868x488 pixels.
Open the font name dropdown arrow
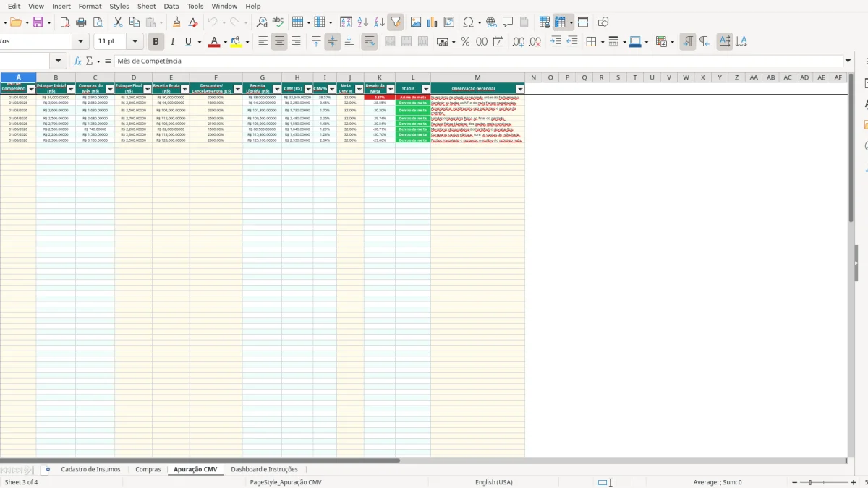[x=80, y=42]
